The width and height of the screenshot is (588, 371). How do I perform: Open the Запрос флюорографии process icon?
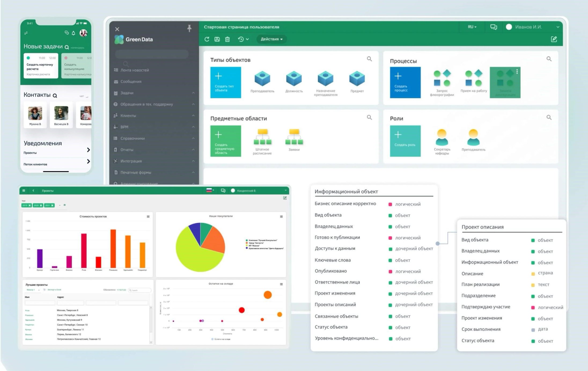tap(442, 78)
